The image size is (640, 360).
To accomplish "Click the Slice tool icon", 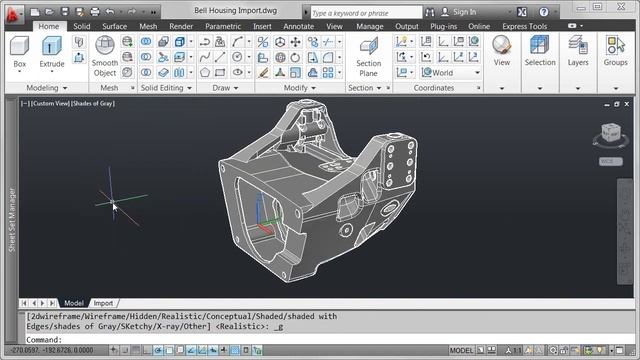I will click(x=163, y=57).
